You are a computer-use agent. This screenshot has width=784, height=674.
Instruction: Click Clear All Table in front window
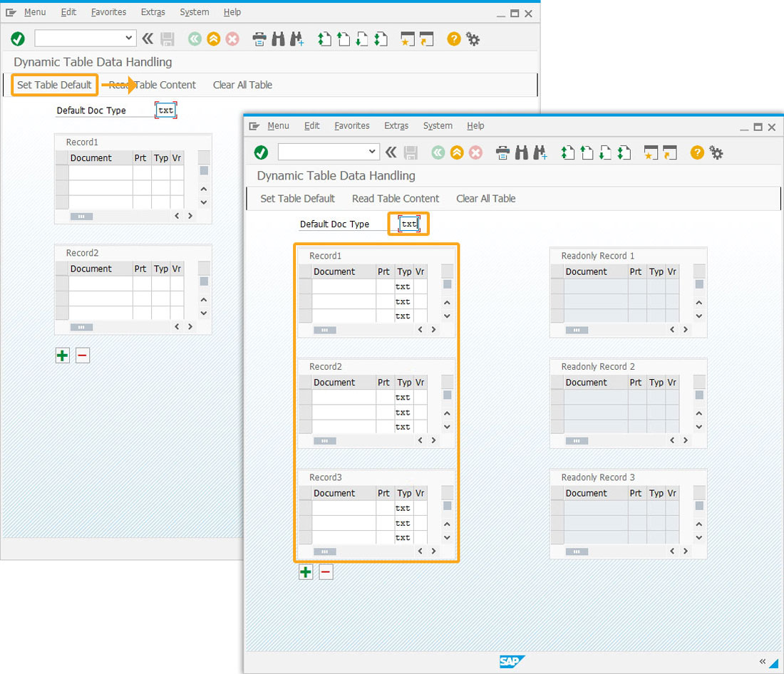click(485, 199)
